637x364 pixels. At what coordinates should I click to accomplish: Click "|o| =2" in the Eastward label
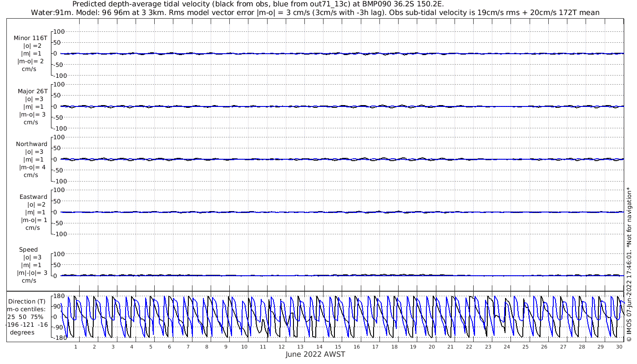coord(36,204)
